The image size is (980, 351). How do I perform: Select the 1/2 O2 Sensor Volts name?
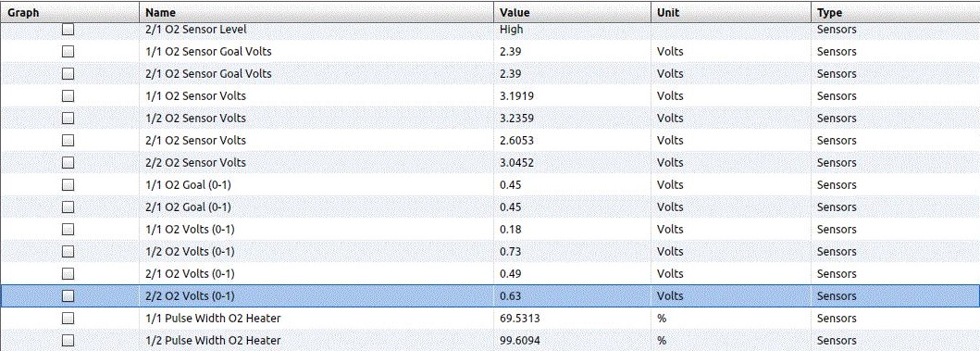[195, 119]
